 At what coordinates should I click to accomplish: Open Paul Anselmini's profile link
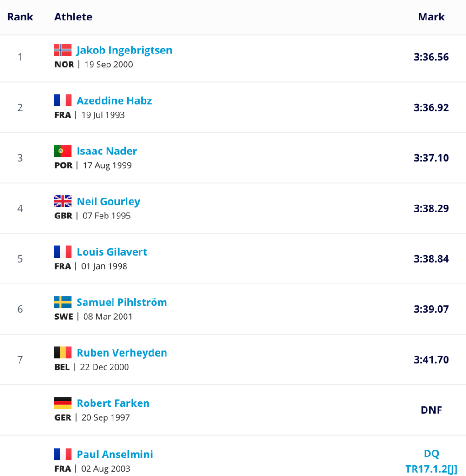click(114, 454)
